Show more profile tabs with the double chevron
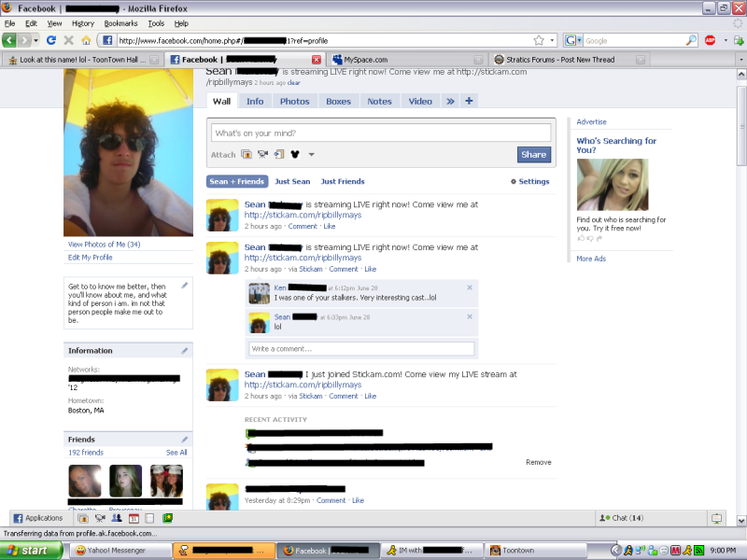This screenshot has height=560, width=747. click(450, 101)
